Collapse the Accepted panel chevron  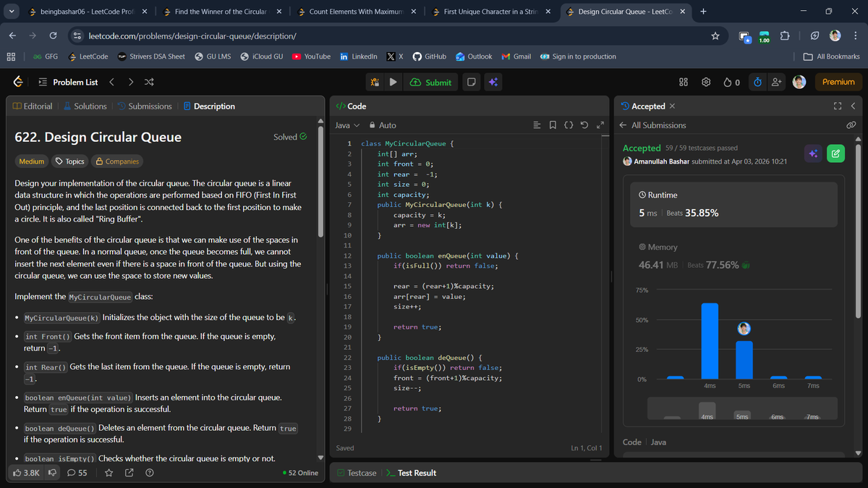(853, 106)
